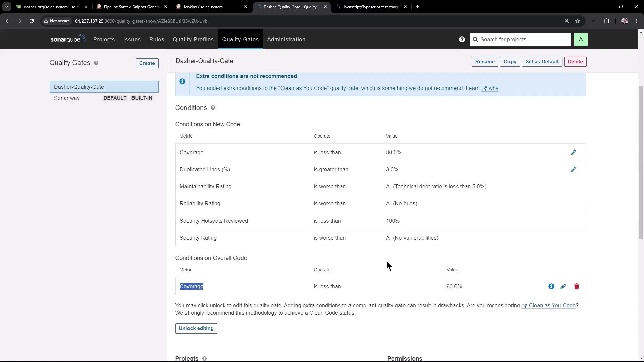Edit the Duplicated Lines condition pencil
The width and height of the screenshot is (644, 362).
(x=573, y=170)
